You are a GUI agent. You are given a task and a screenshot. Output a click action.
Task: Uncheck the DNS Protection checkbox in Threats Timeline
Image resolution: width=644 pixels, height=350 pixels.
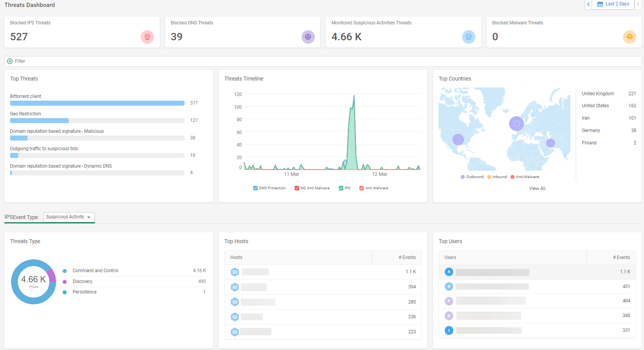[255, 188]
